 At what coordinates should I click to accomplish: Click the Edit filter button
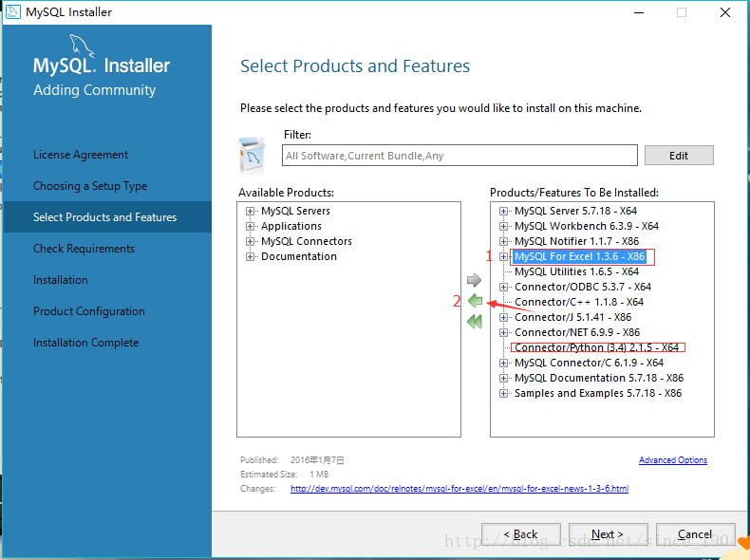(678, 156)
